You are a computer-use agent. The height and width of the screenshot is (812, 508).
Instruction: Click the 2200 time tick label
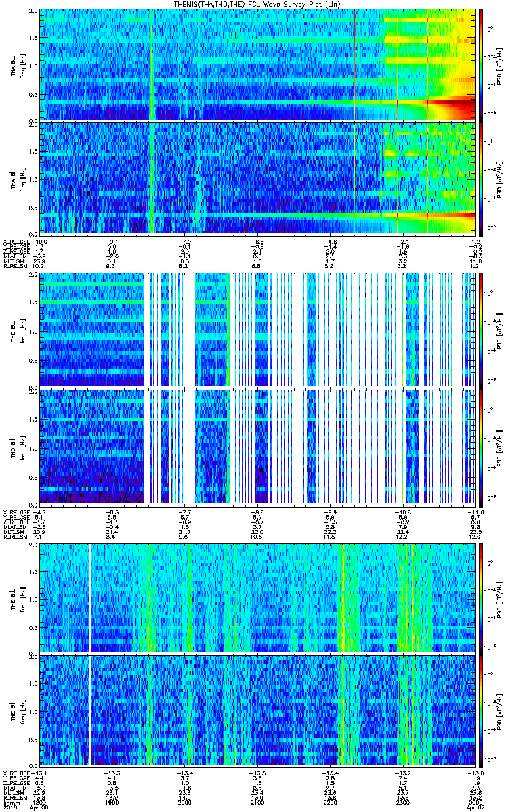(x=331, y=801)
